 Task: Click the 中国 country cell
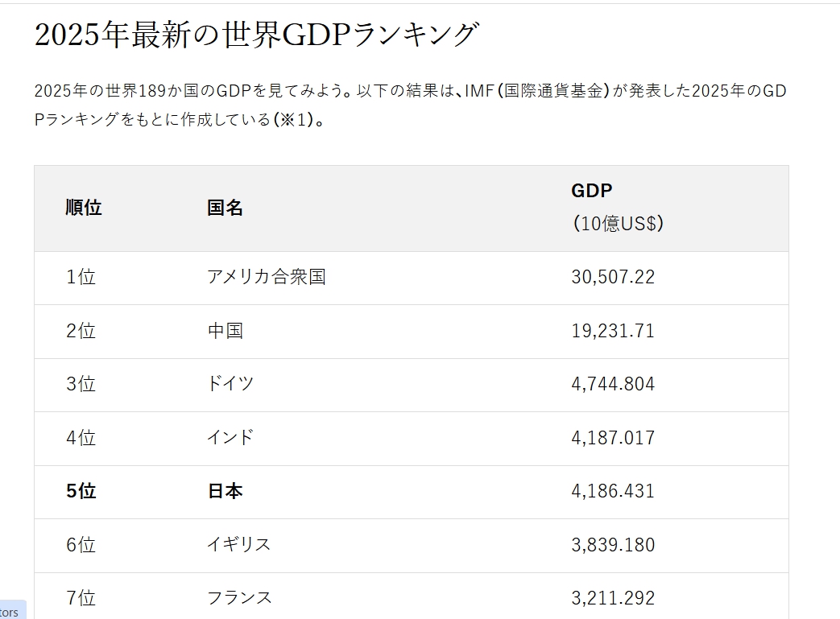click(225, 331)
